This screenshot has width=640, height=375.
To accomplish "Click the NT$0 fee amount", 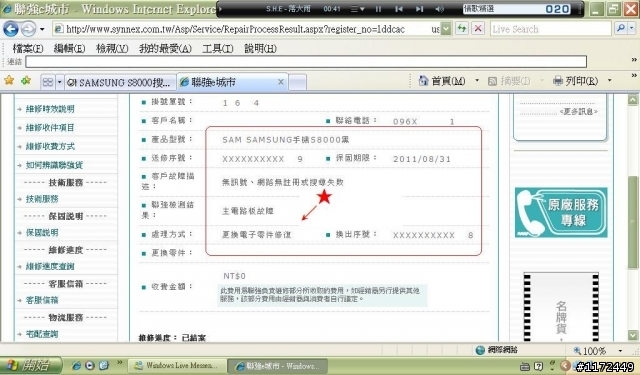I will click(234, 276).
